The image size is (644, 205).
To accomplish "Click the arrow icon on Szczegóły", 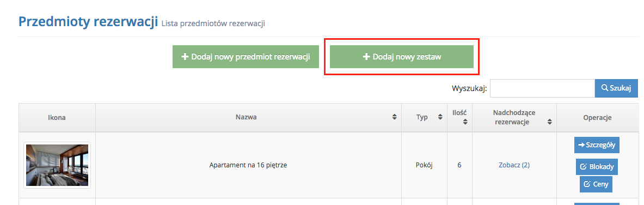I will pyautogui.click(x=581, y=144).
